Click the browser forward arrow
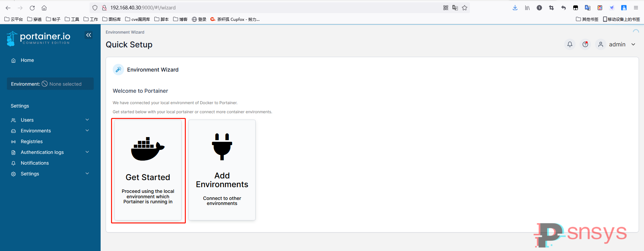The width and height of the screenshot is (644, 251). pos(20,8)
